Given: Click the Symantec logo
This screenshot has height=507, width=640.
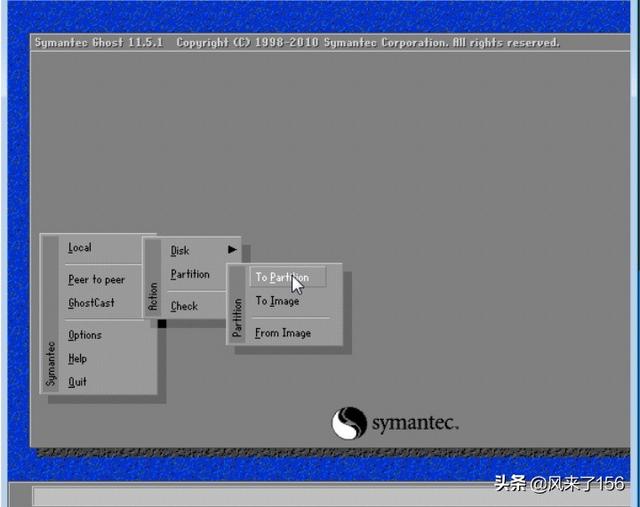Looking at the screenshot, I should pos(395,423).
